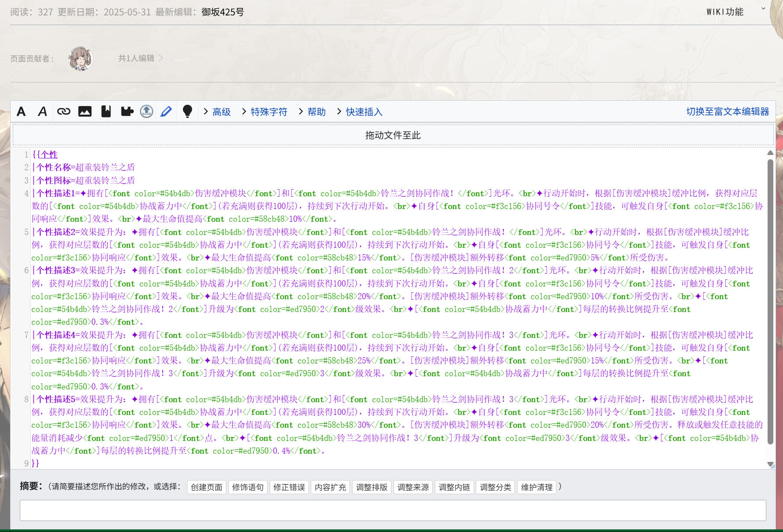The width and height of the screenshot is (783, 532).
Task: Click the light bulb icon
Action: (187, 112)
